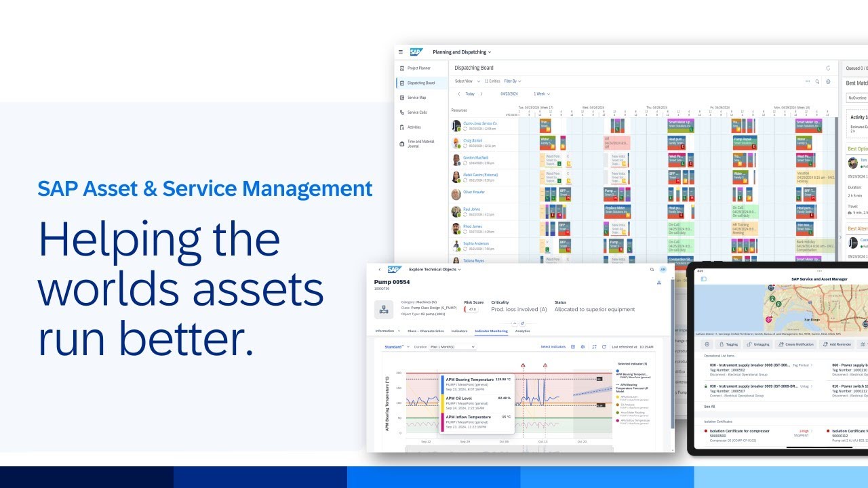This screenshot has width=868, height=488.
Task: Click the Activities clipboard icon
Action: click(402, 127)
